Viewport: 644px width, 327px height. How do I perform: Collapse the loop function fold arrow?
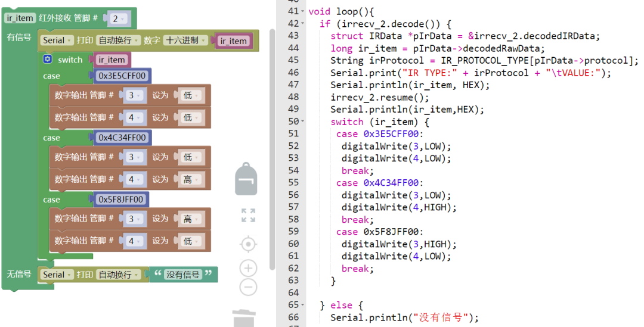click(x=303, y=11)
